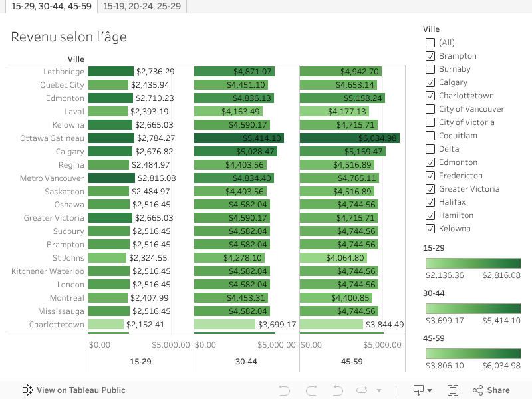
Task: Switch to the 15-19, 20-24, 25-29 tab
Action: point(142,6)
